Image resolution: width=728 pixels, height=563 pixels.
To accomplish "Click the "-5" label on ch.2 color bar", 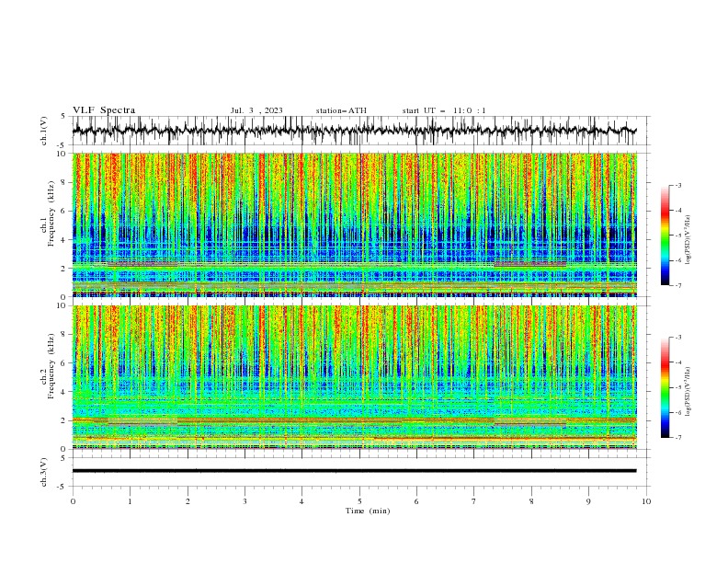I will [x=677, y=387].
